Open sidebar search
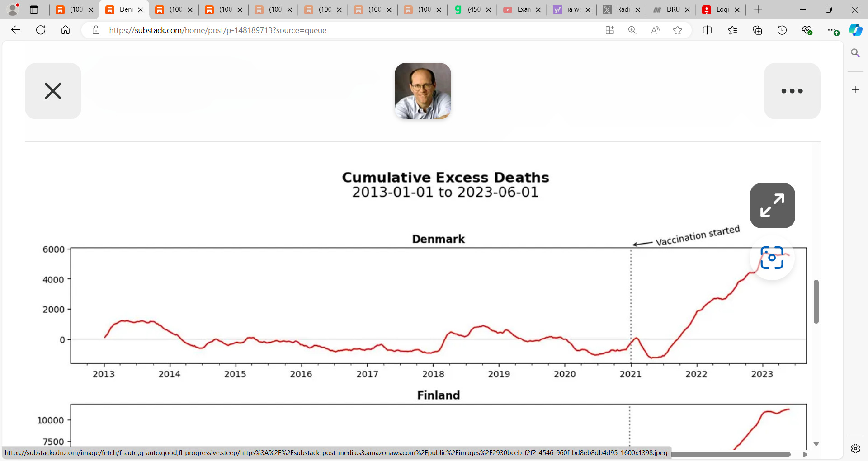The image size is (868, 461). coord(855,53)
